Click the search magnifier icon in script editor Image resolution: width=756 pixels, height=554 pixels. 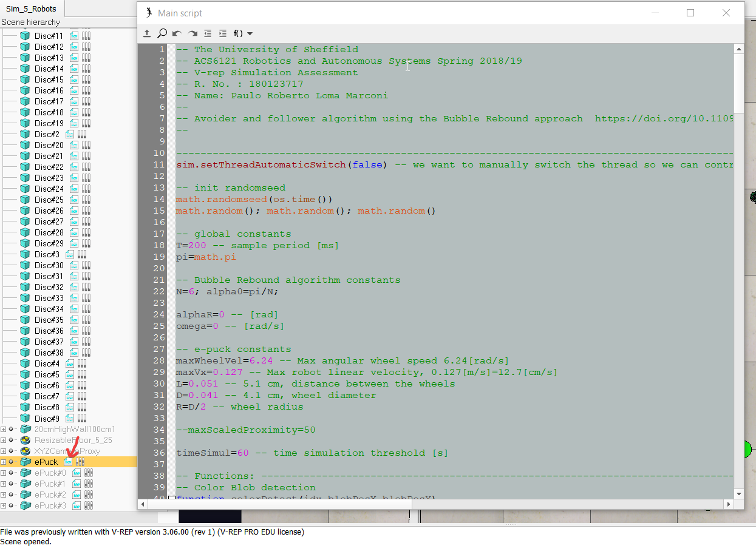click(162, 33)
